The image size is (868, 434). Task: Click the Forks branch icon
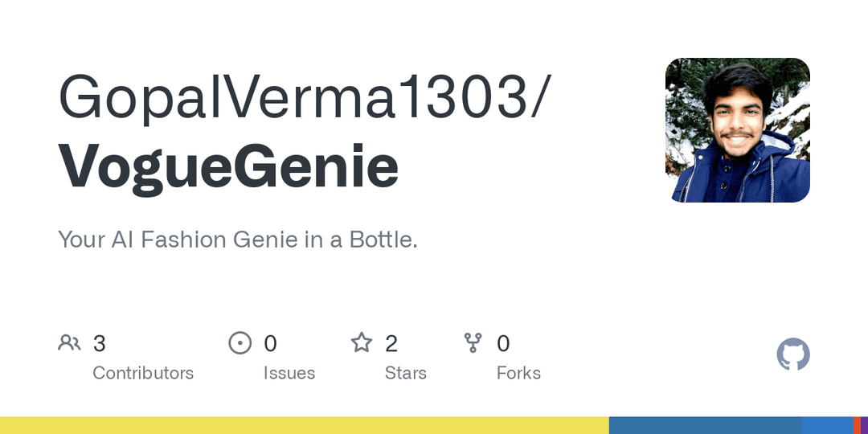pyautogui.click(x=473, y=343)
